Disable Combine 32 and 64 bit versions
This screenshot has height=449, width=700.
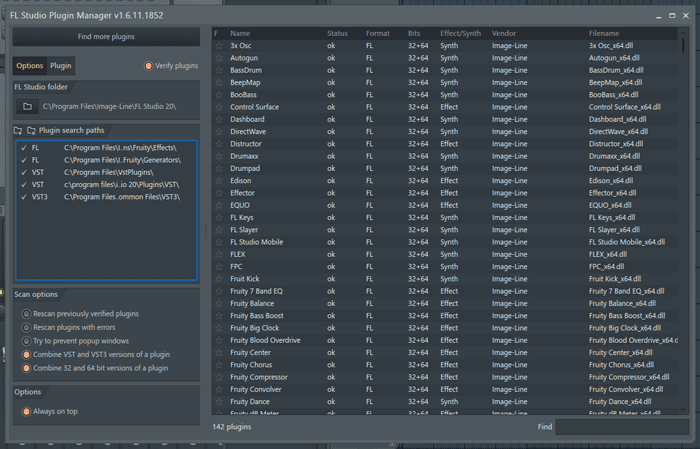click(26, 368)
